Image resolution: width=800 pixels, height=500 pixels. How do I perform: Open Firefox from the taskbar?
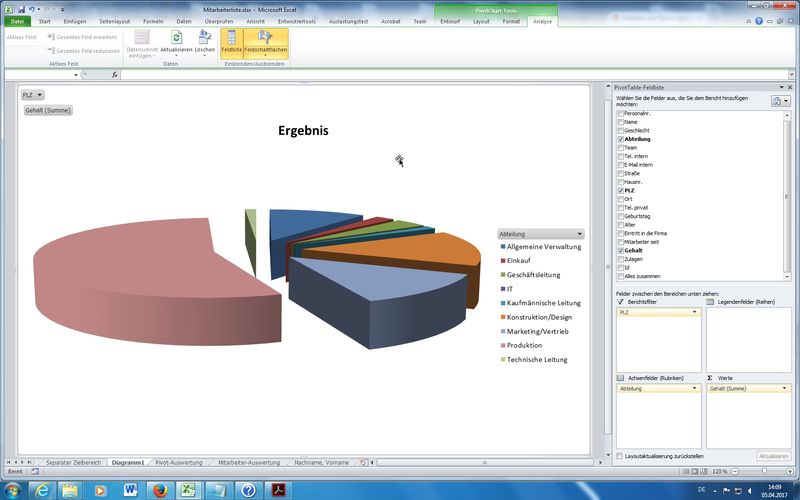point(158,489)
